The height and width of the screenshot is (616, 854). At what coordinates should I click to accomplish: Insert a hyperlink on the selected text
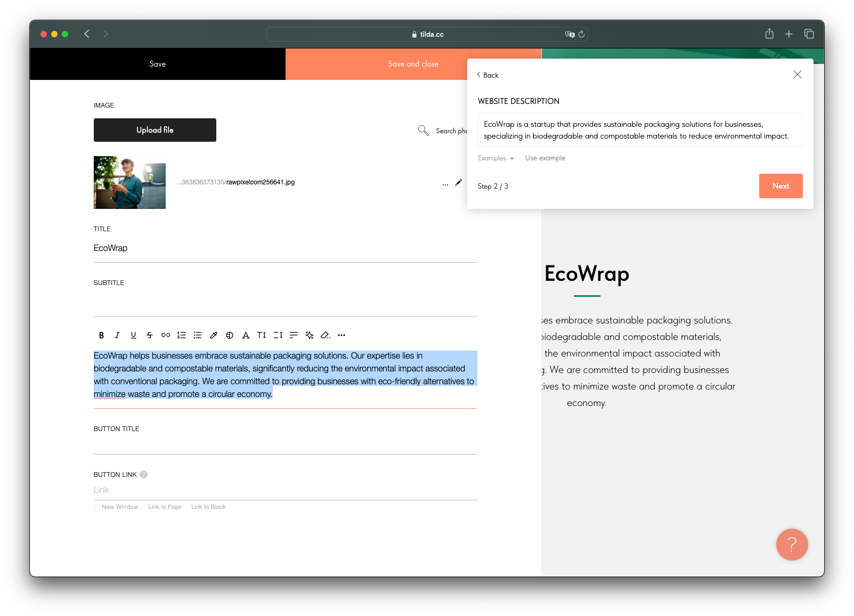[x=166, y=335]
